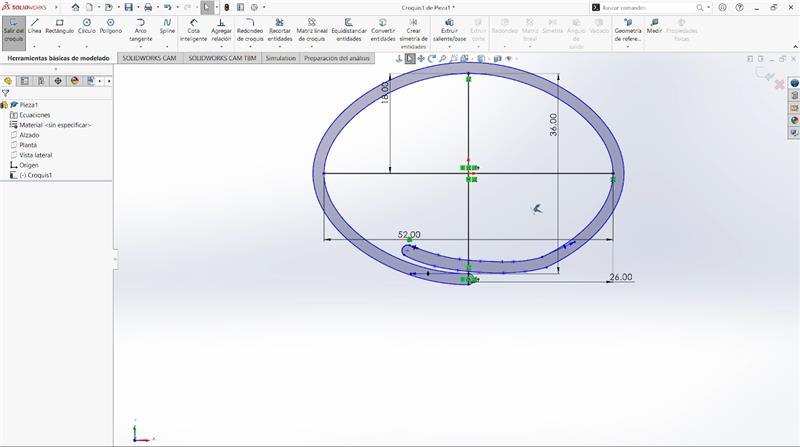Switch to Preparación del análisis tab
The image size is (800, 447).
pos(337,58)
